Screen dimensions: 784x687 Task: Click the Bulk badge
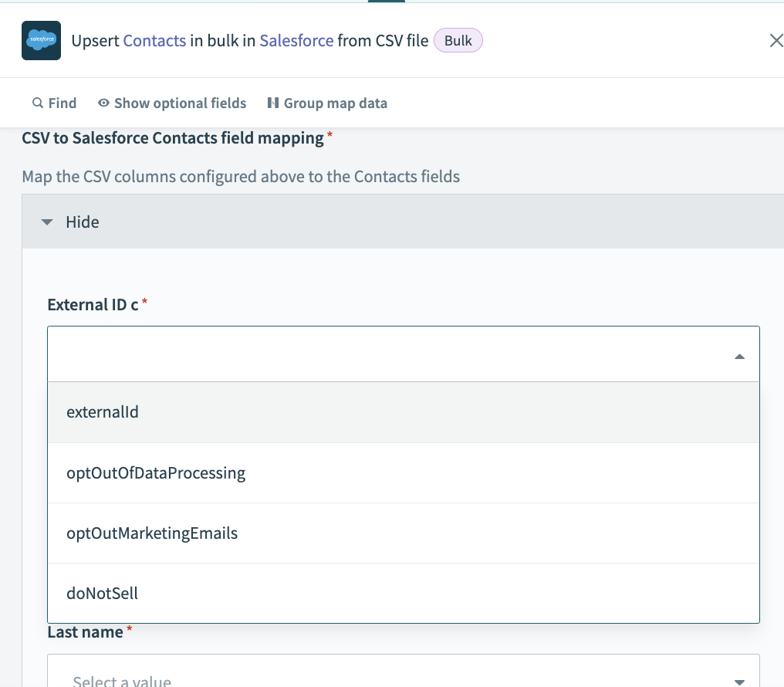point(458,40)
